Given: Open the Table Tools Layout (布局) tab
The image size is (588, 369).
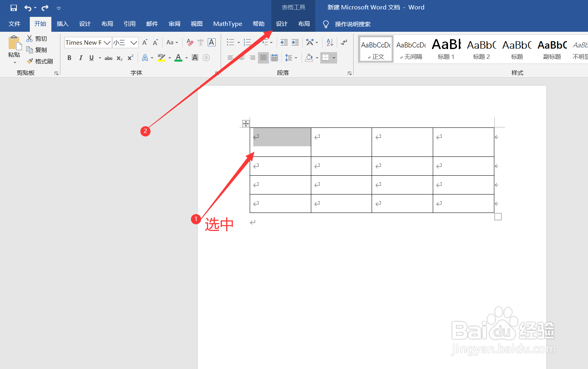Looking at the screenshot, I should click(x=304, y=24).
